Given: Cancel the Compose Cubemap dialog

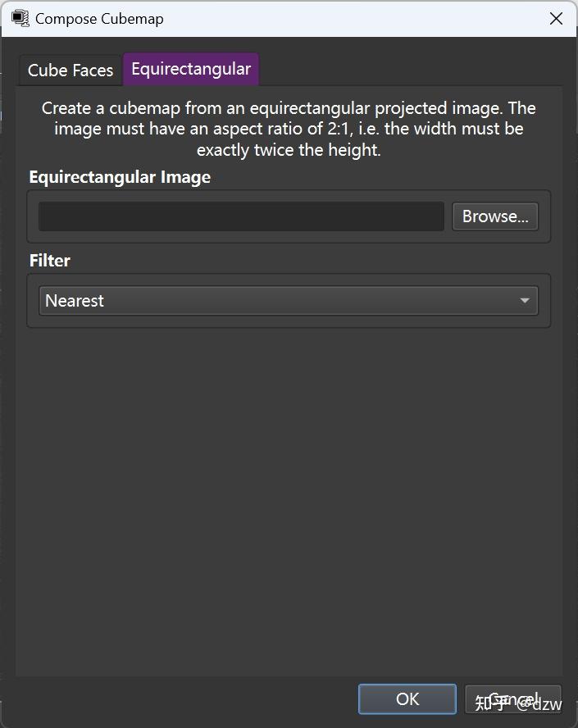Looking at the screenshot, I should coord(512,698).
